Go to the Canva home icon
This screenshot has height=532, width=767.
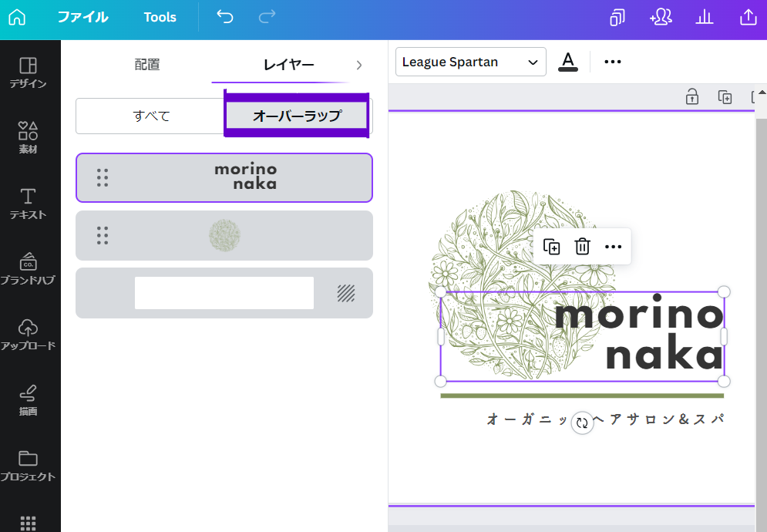17,17
